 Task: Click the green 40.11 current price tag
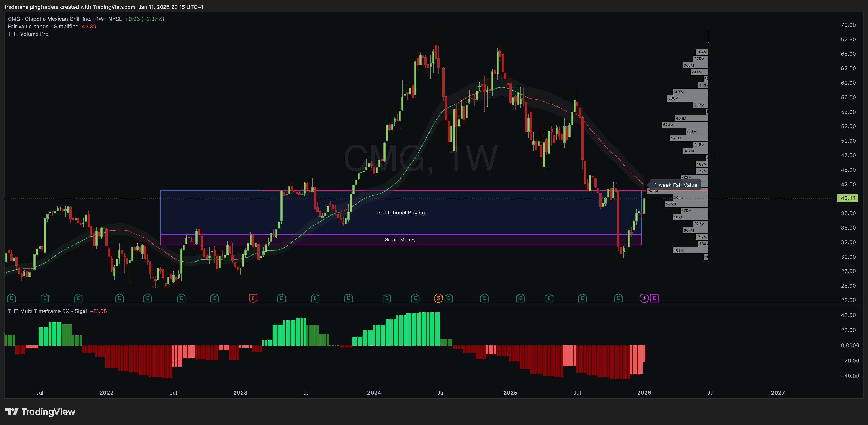pos(848,198)
